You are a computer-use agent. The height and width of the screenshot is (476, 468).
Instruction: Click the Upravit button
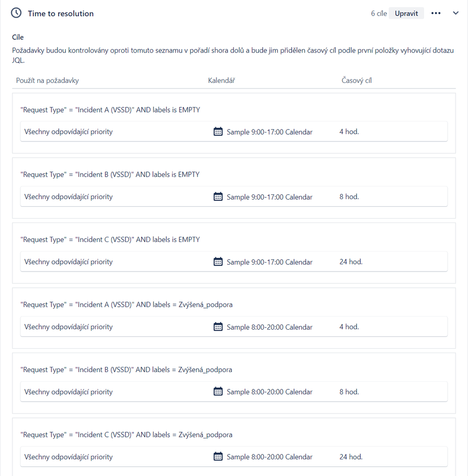(x=406, y=13)
